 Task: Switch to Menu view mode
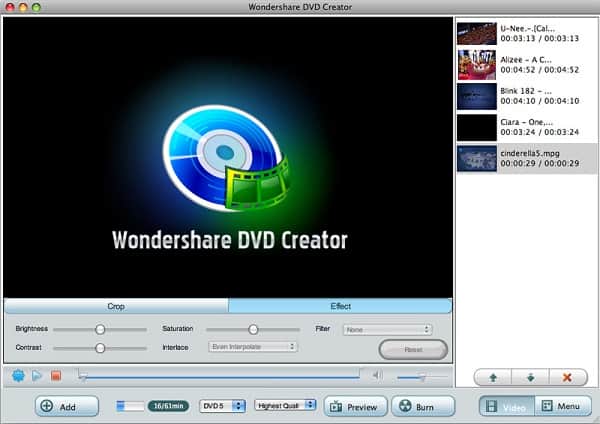(x=560, y=406)
